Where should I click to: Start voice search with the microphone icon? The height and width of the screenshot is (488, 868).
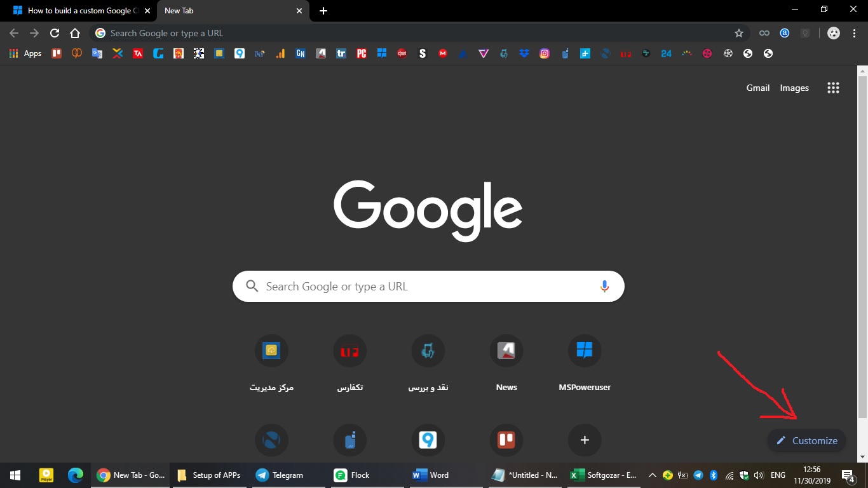click(x=604, y=287)
